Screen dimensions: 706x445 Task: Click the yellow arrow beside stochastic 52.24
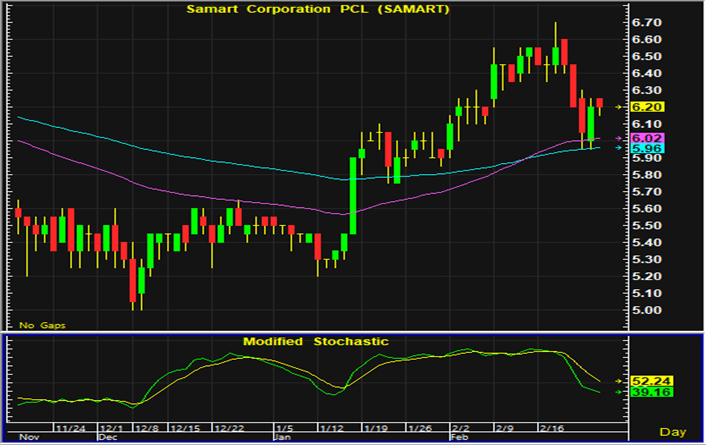619,381
